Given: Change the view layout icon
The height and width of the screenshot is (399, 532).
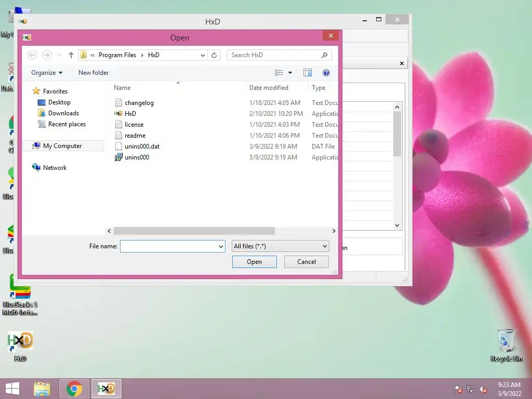Looking at the screenshot, I should click(279, 73).
